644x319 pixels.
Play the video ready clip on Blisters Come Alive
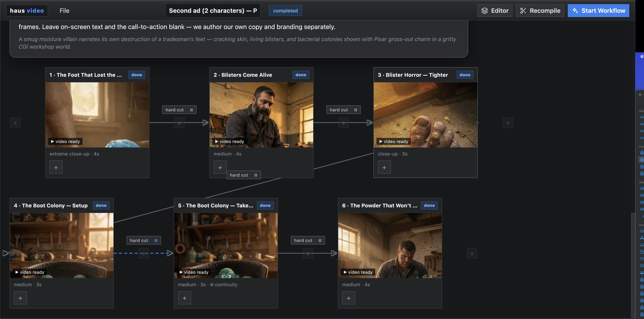[230, 141]
